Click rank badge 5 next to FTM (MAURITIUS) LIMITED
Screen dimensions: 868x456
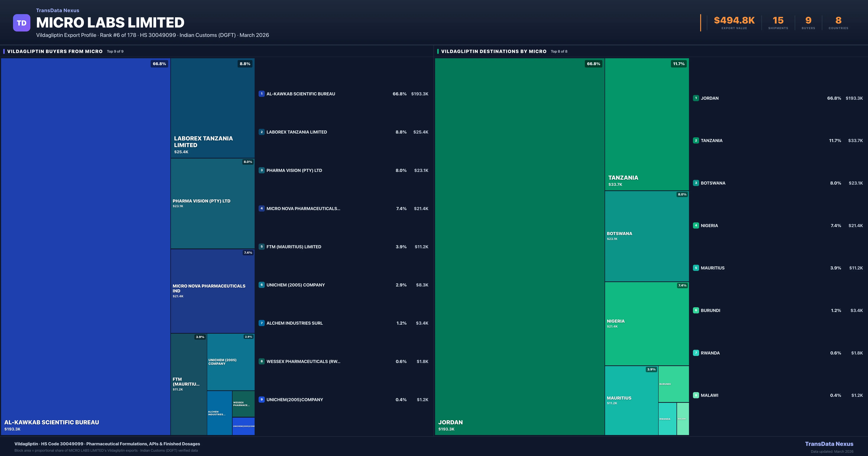pyautogui.click(x=262, y=247)
